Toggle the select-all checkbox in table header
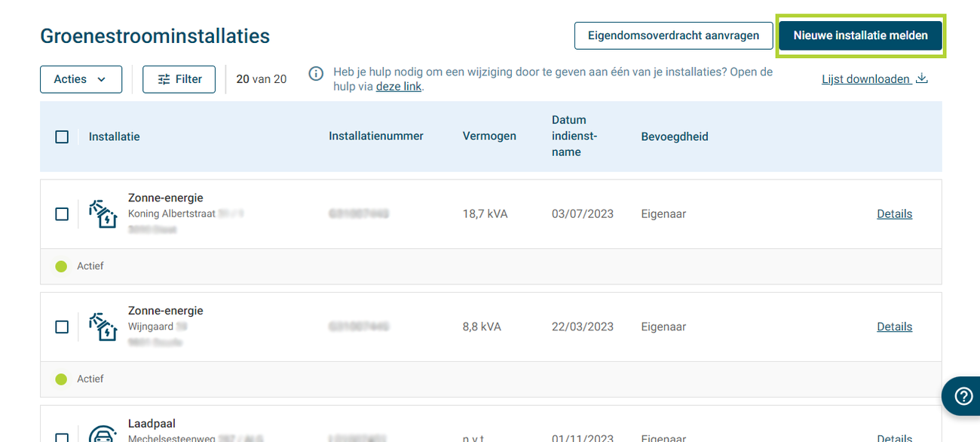This screenshot has height=442, width=980. (62, 137)
